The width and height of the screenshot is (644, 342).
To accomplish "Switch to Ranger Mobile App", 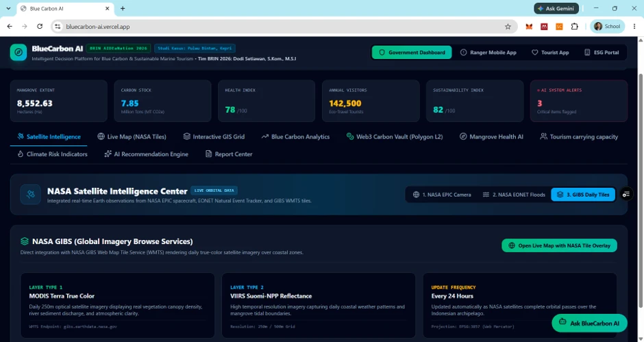I will [488, 52].
